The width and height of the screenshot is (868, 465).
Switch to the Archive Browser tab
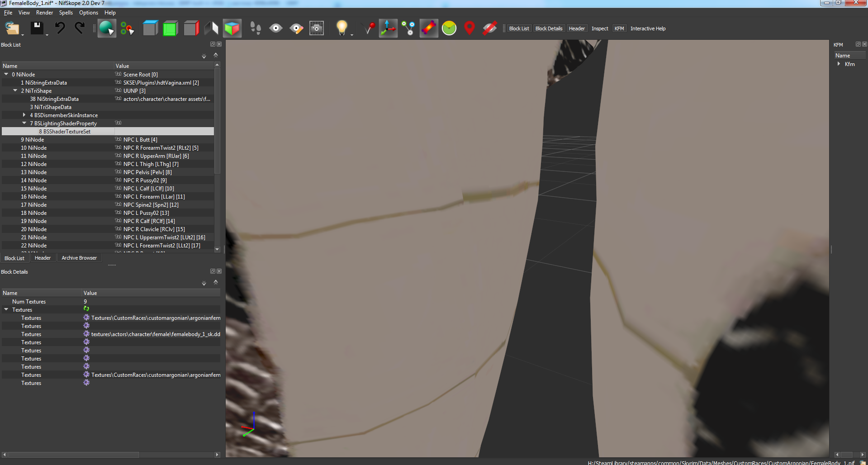point(79,257)
